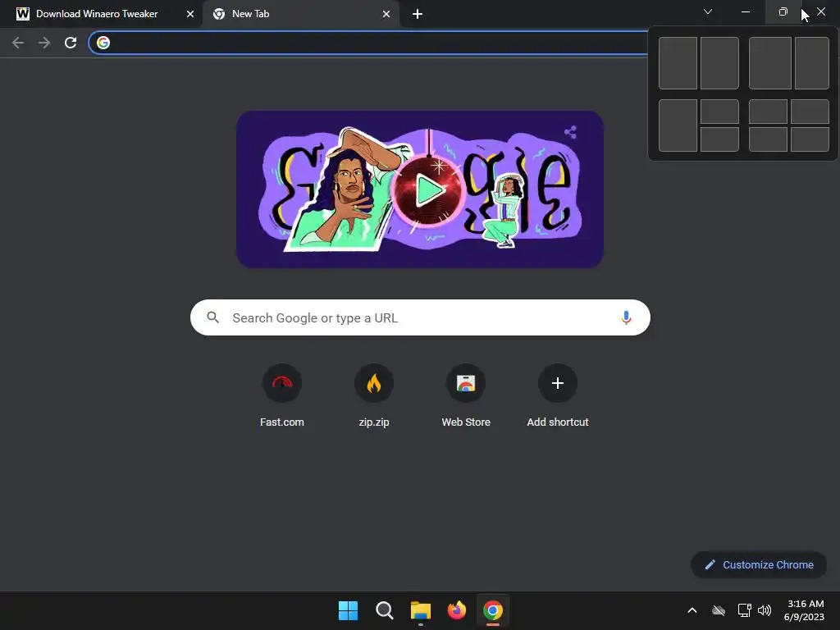Snap window to narrow right third zone

click(x=812, y=63)
